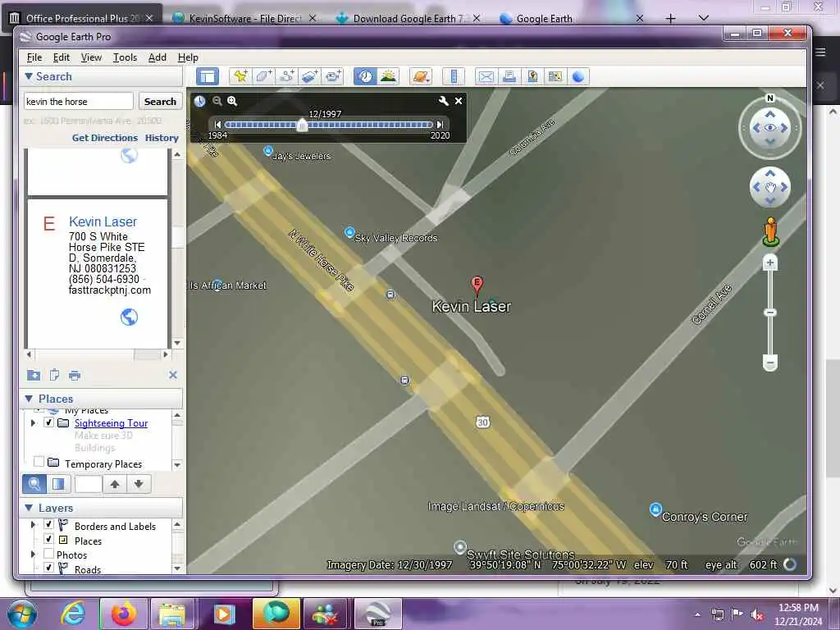
Task: Grab the Street View pegman icon
Action: pyautogui.click(x=770, y=231)
